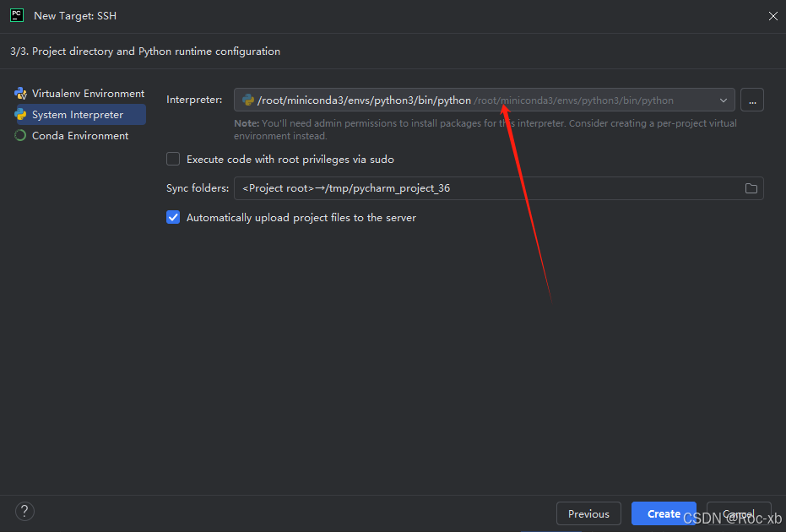Enable Execute code with root privileges via sudo
Viewport: 786px width, 532px height.
coord(172,159)
